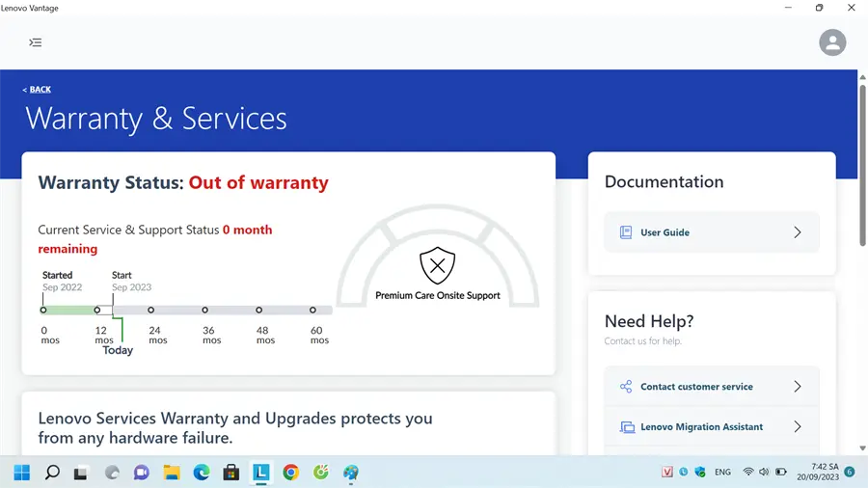Click the vertical scrollbar thumb
The image size is (868, 488).
pos(862,165)
